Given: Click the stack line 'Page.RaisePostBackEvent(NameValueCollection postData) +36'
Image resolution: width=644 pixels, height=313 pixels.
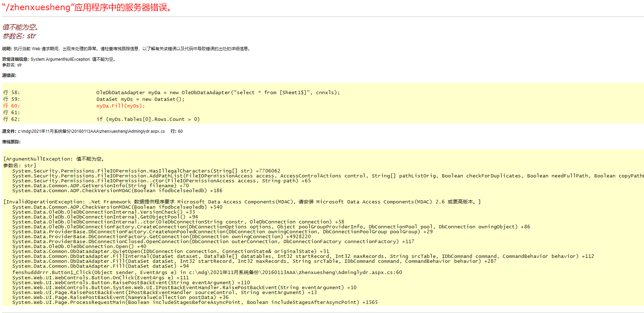Looking at the screenshot, I should [120, 298].
